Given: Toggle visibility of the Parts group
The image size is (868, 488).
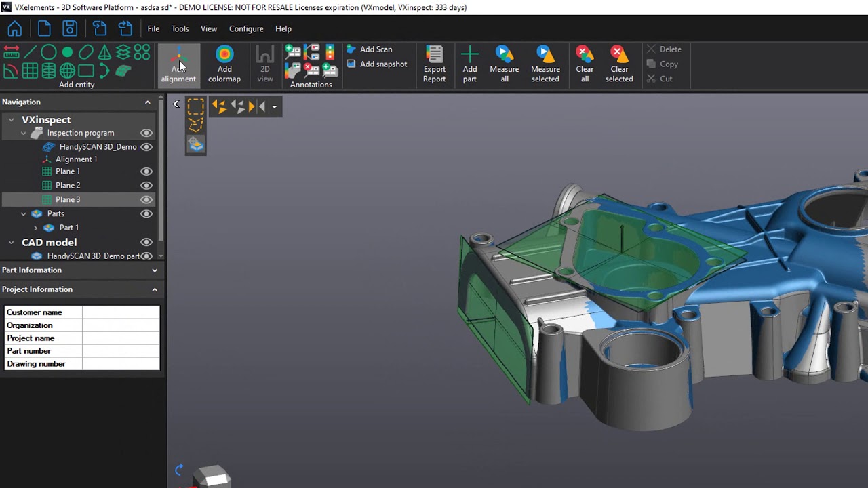Looking at the screenshot, I should (146, 213).
